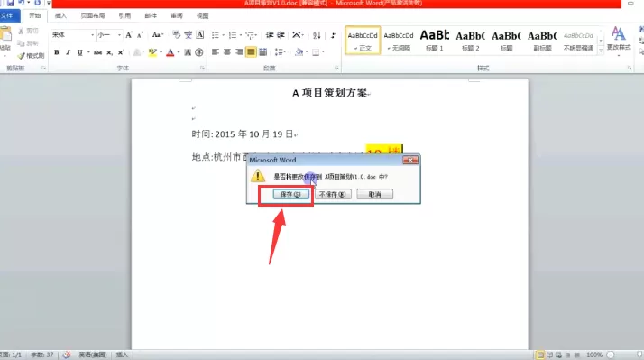Open the bullets list dropdown
Screen dimensions: 644x360
[x=224, y=35]
